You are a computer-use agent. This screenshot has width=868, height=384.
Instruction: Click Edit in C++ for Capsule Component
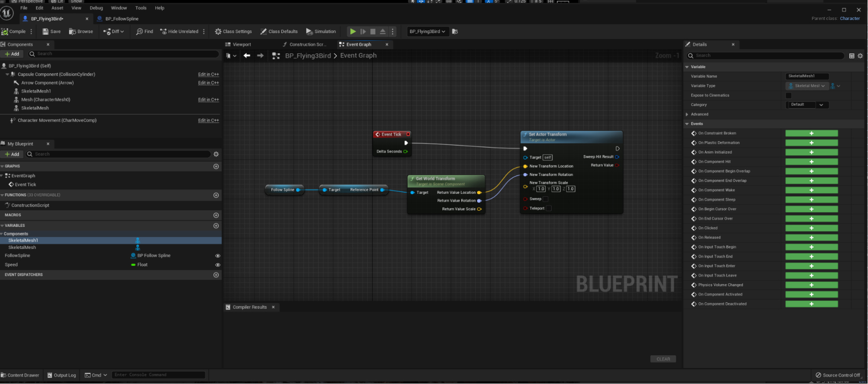[208, 74]
